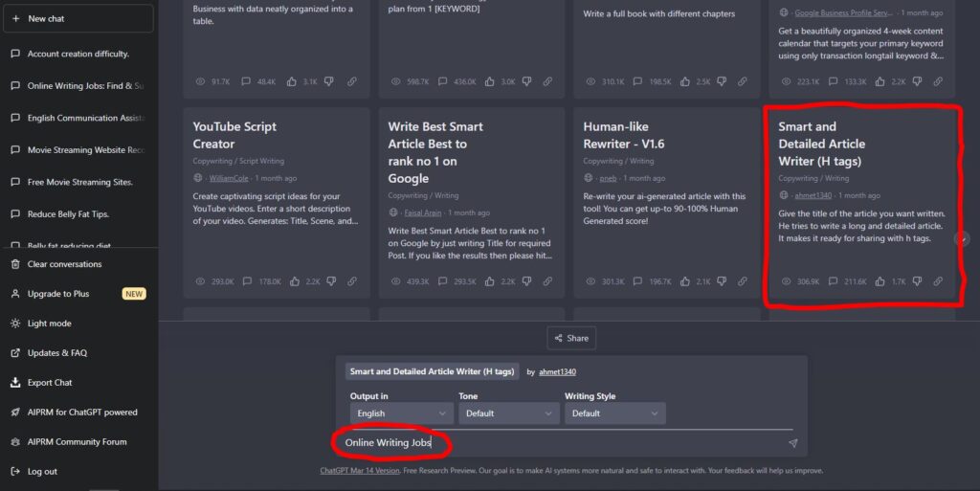Click the sun icon for Light mode
This screenshot has width=980, height=491.
pyautogui.click(x=15, y=324)
